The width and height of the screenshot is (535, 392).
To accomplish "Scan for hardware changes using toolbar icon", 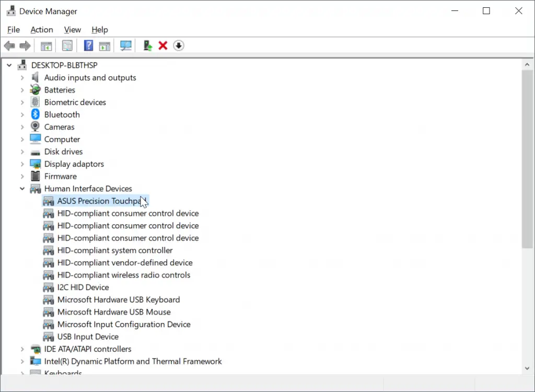I will pyautogui.click(x=125, y=45).
